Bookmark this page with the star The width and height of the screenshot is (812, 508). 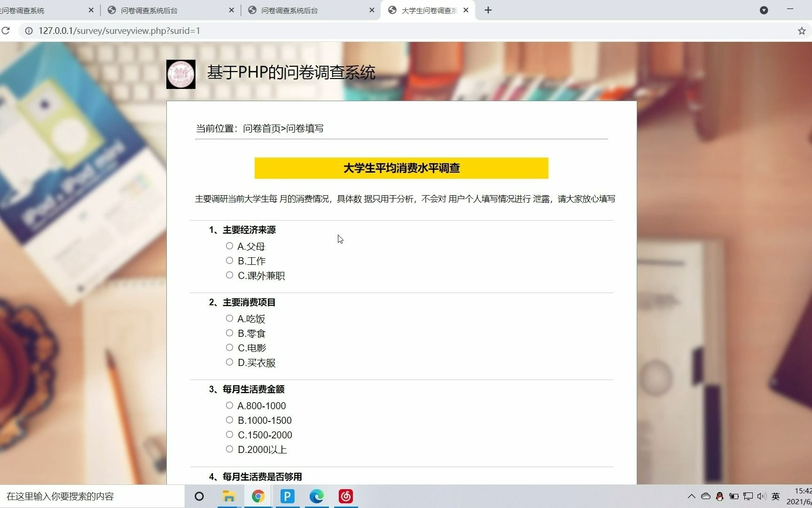click(x=802, y=31)
